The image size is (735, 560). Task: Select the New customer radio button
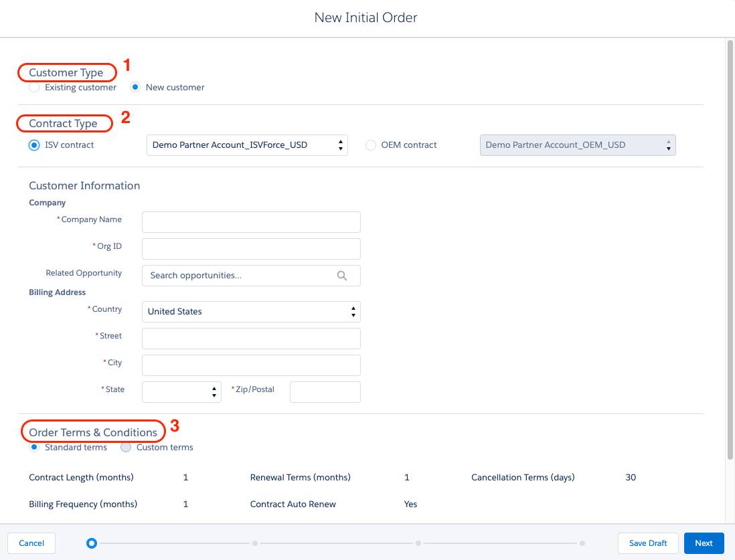(x=135, y=87)
